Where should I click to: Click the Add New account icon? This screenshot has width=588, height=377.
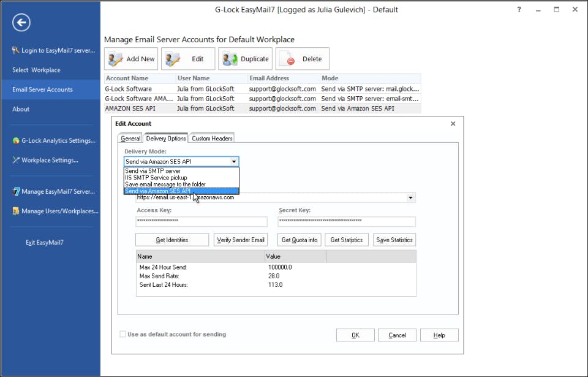click(x=115, y=59)
